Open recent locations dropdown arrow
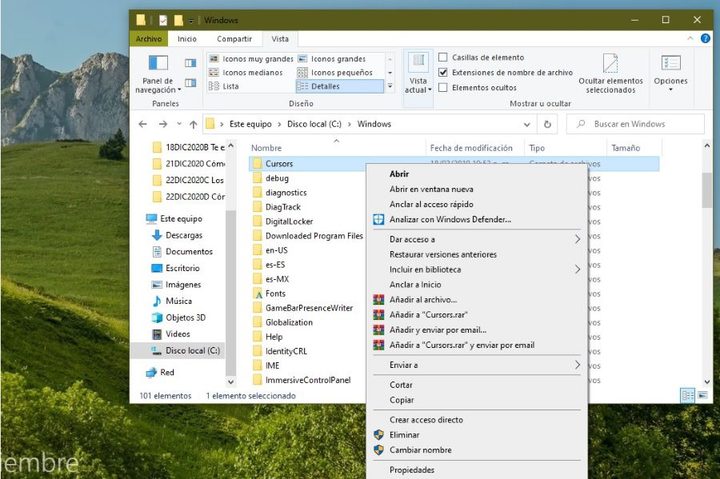The height and width of the screenshot is (479, 720). click(179, 124)
